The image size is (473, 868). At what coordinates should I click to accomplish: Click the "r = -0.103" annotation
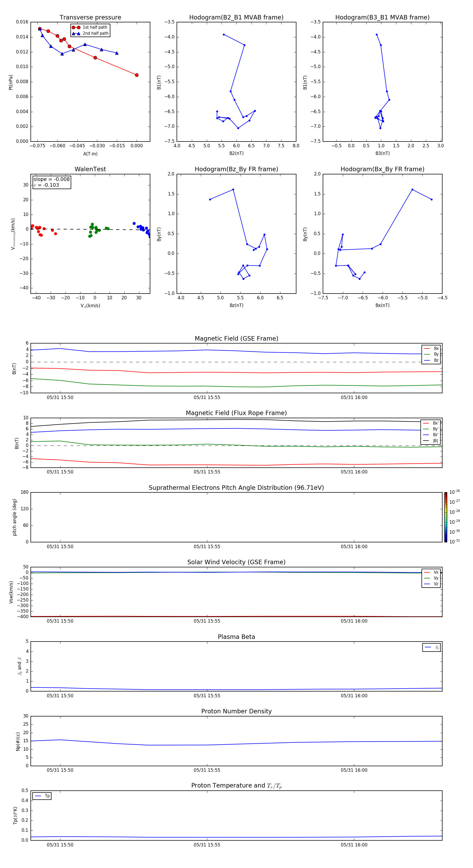[x=47, y=185]
